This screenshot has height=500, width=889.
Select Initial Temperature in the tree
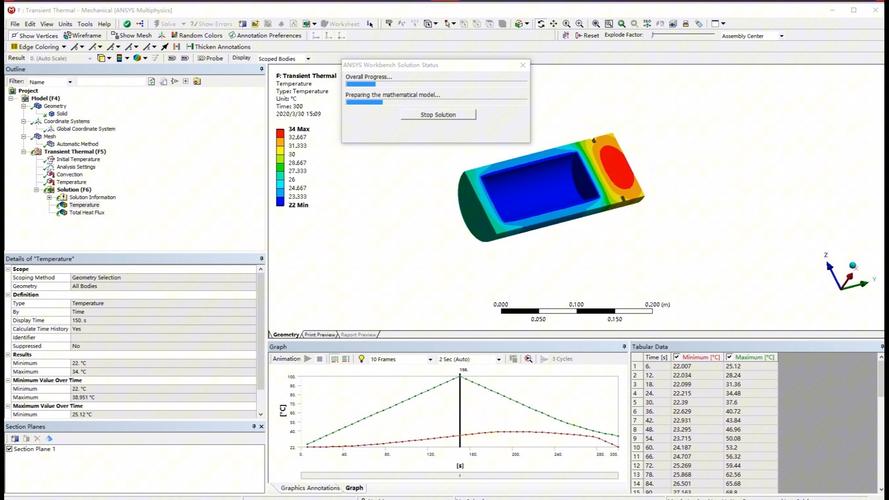coord(78,159)
